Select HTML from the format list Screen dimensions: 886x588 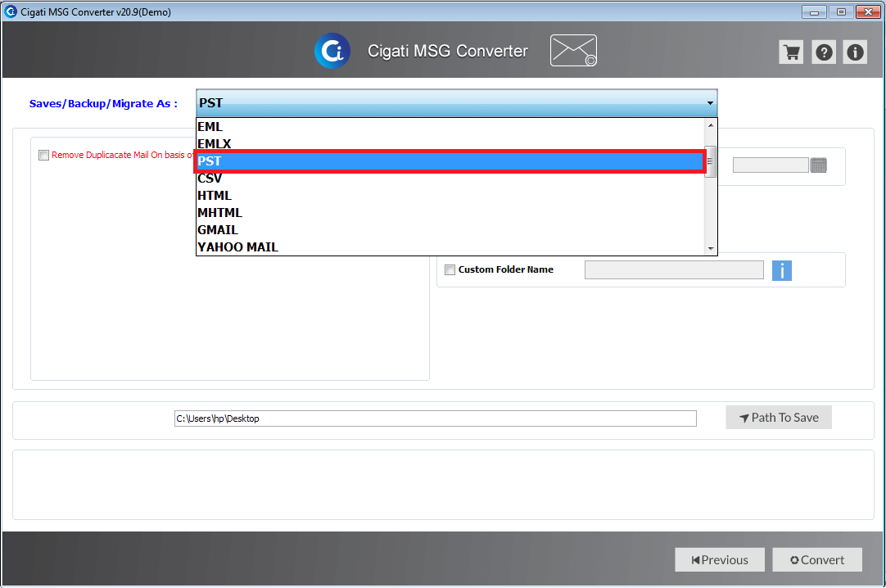(x=450, y=196)
